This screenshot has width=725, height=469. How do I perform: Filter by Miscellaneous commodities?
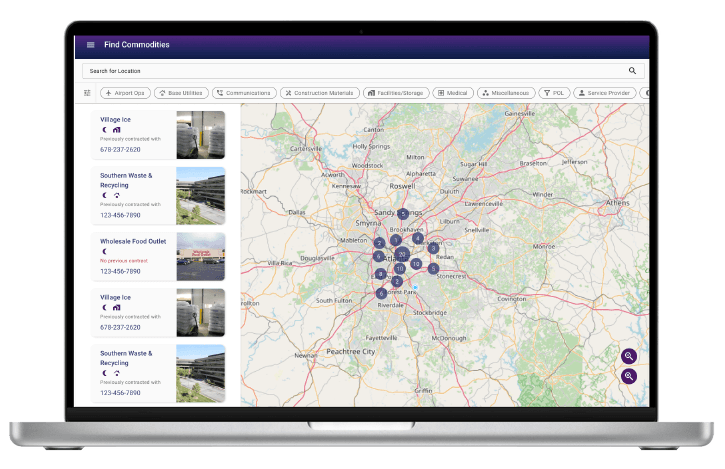(506, 93)
